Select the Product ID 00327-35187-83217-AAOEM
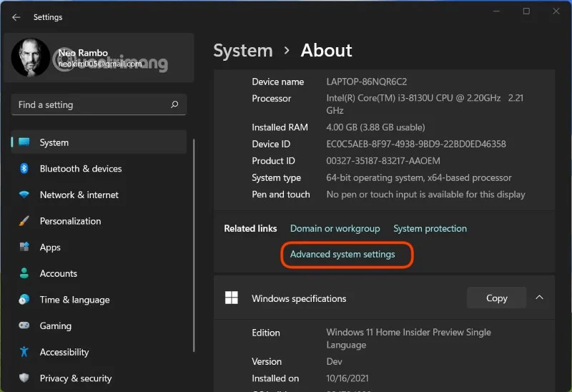572x392 pixels. 383,161
